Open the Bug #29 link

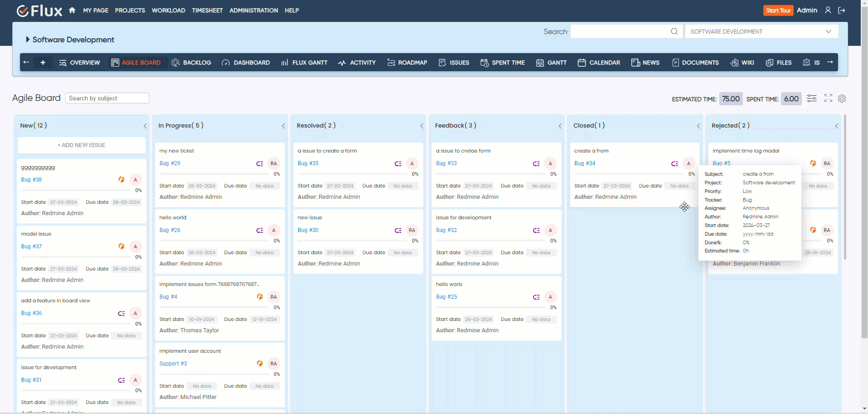point(169,163)
